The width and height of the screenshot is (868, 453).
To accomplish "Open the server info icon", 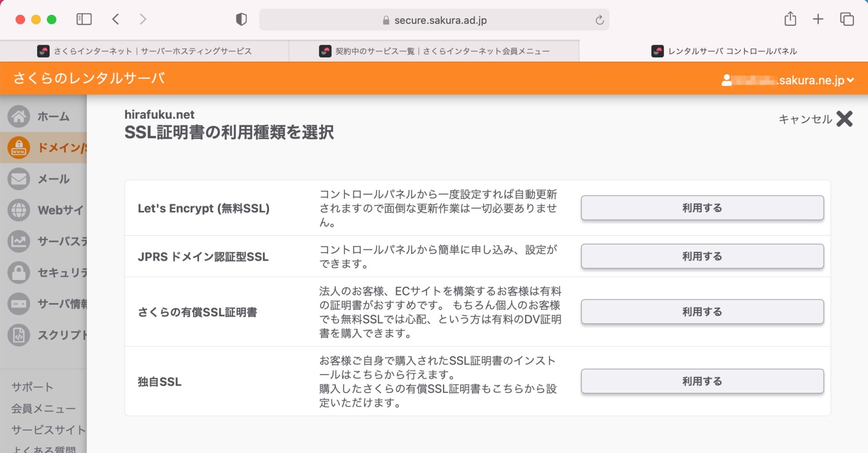I will point(19,304).
